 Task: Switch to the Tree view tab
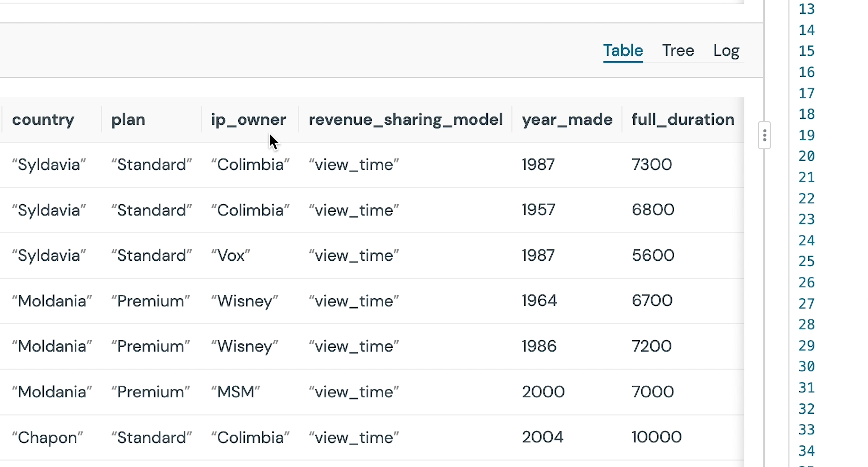(678, 51)
